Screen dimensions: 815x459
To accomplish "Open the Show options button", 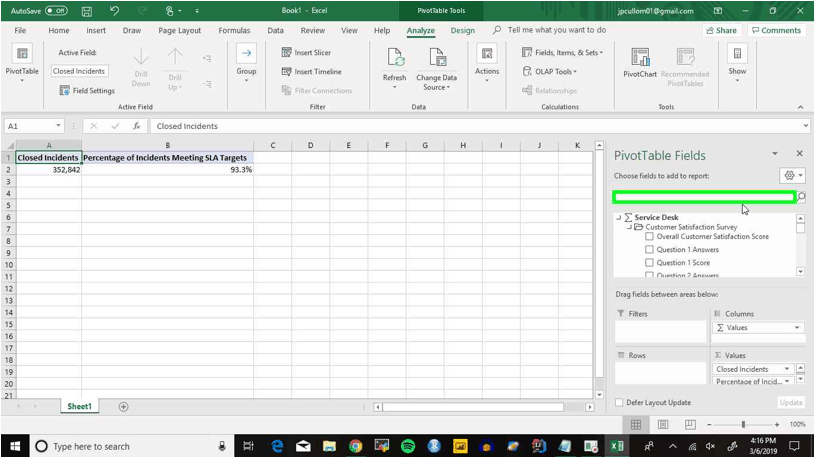I will click(x=737, y=64).
